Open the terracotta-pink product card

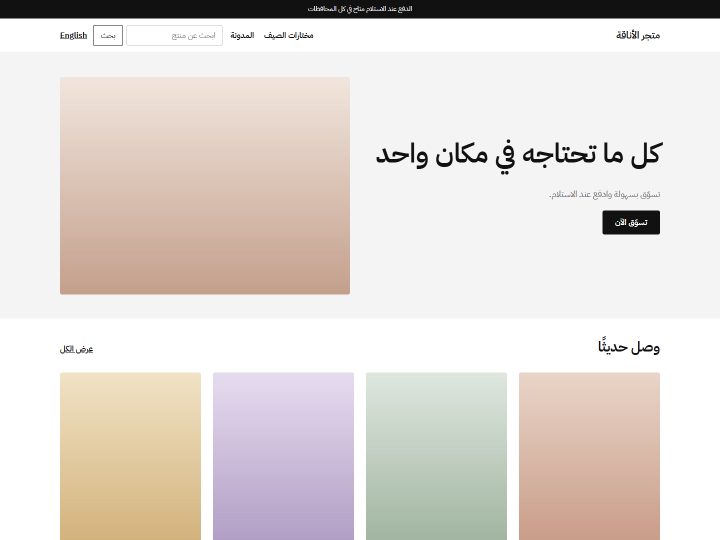tap(589, 456)
